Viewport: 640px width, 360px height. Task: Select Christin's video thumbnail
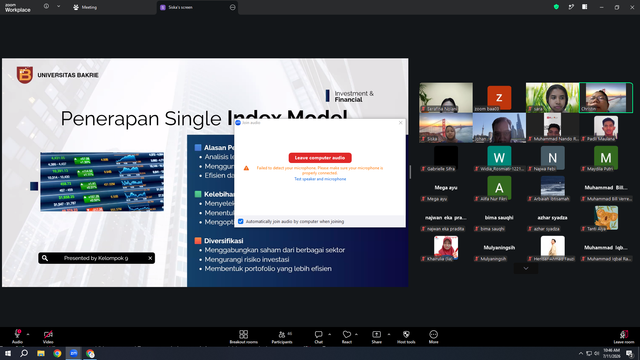[606, 97]
